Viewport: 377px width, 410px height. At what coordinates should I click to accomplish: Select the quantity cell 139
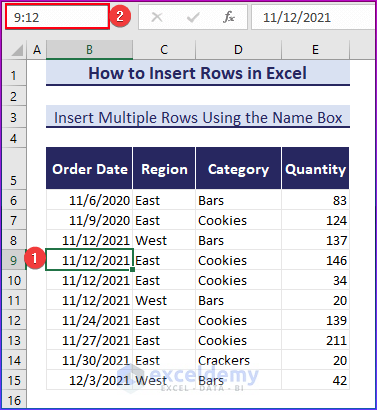[x=315, y=320]
